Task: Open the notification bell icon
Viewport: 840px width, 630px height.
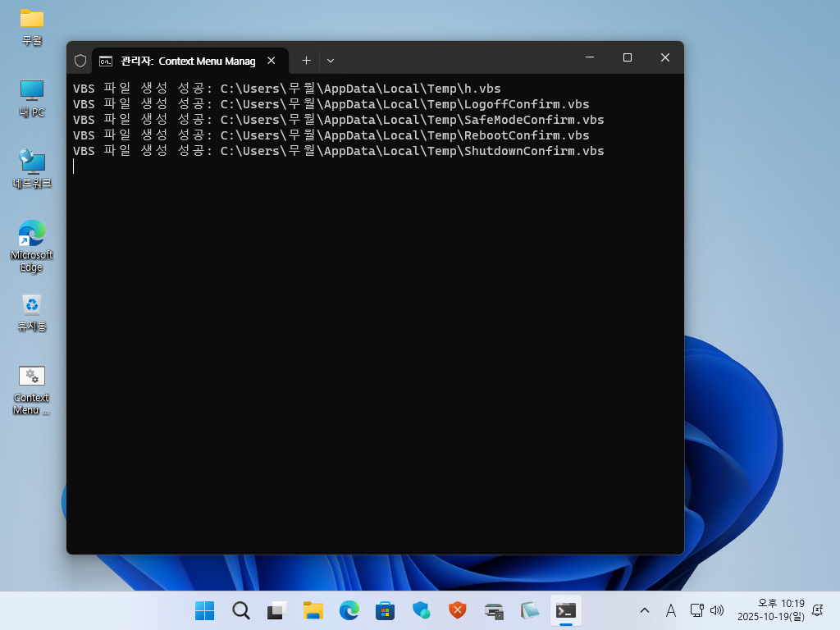Action: [818, 610]
